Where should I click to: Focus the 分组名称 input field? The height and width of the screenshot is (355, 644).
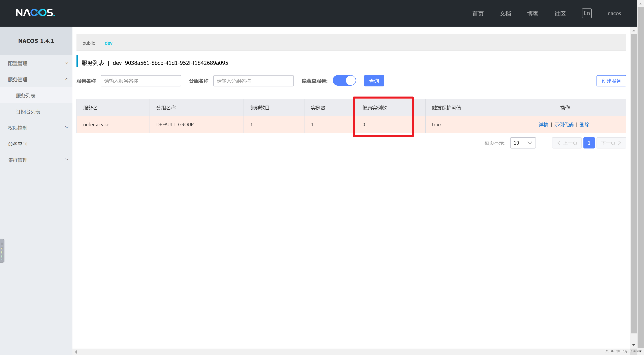[x=253, y=81]
